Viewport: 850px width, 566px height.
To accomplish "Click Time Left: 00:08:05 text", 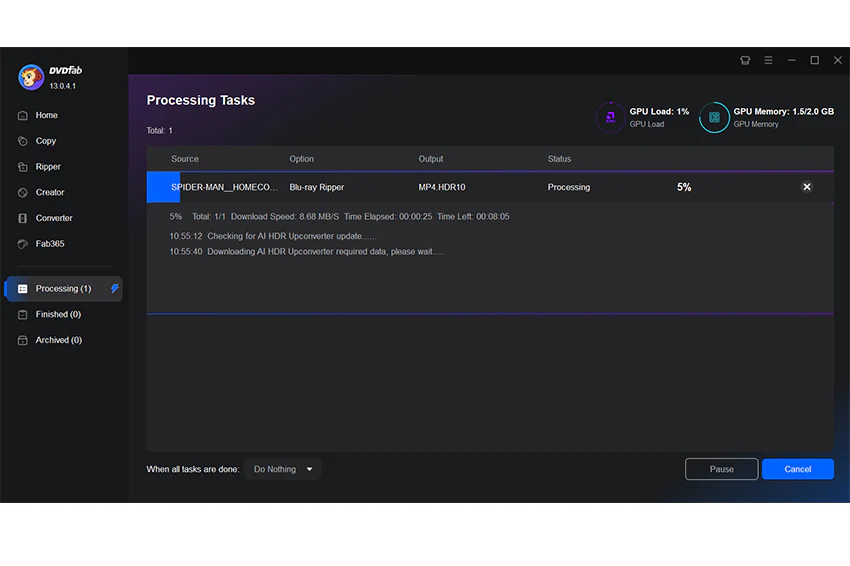I will pyautogui.click(x=473, y=217).
